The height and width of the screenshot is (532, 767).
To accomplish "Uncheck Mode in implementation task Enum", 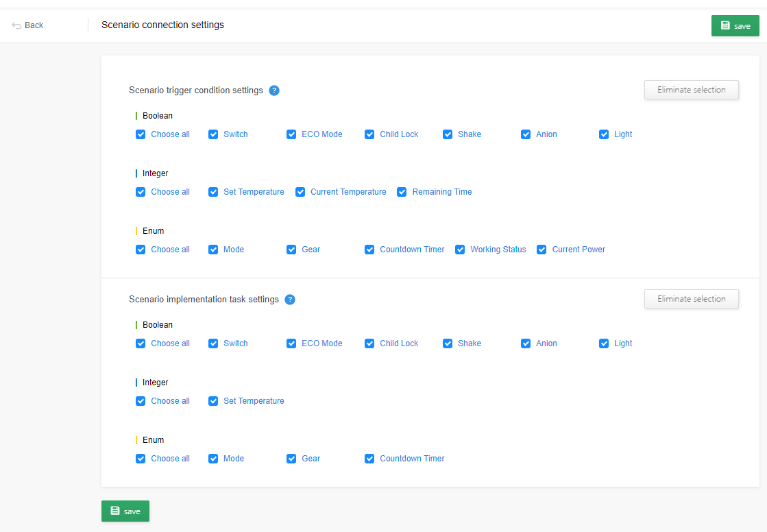I will tap(212, 459).
